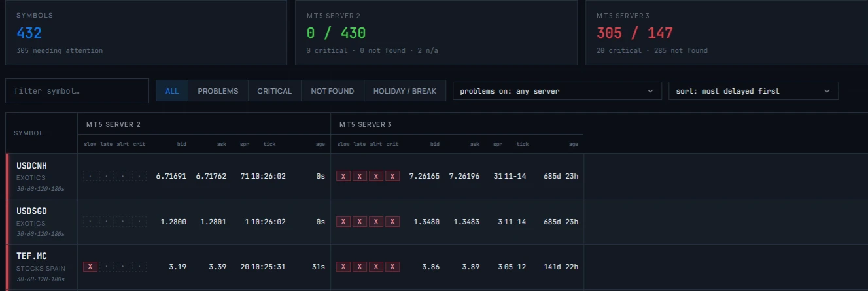This screenshot has height=291, width=868.
Task: Show all symbols with the ALL filter
Action: tap(172, 91)
